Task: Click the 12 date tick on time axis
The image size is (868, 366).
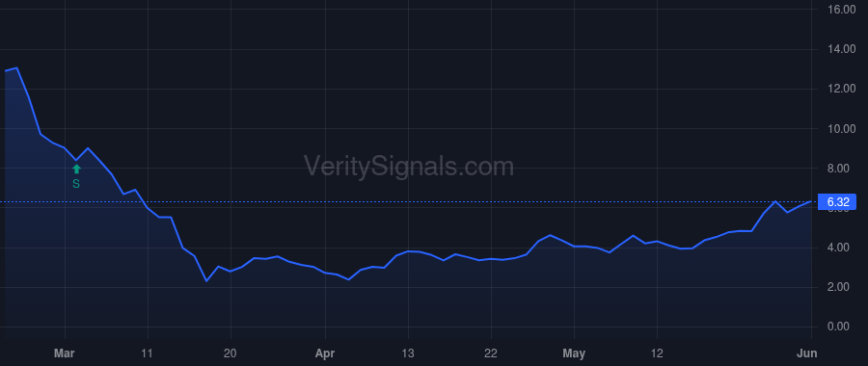Action: tap(657, 353)
